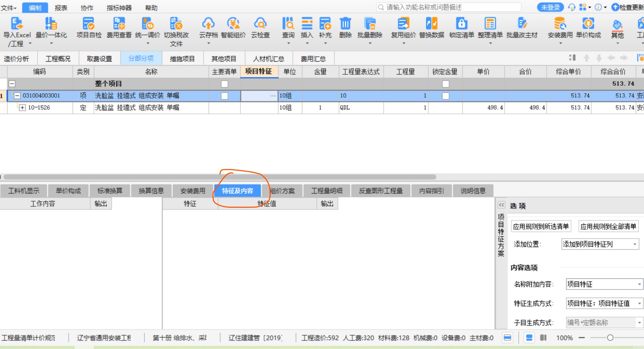Click the 量价一体化 toolbar icon

[x=51, y=24]
